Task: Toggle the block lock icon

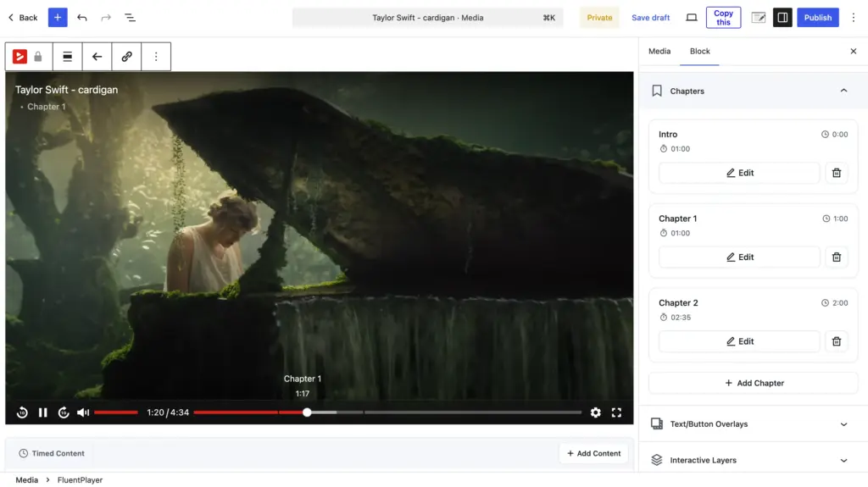Action: (38, 57)
